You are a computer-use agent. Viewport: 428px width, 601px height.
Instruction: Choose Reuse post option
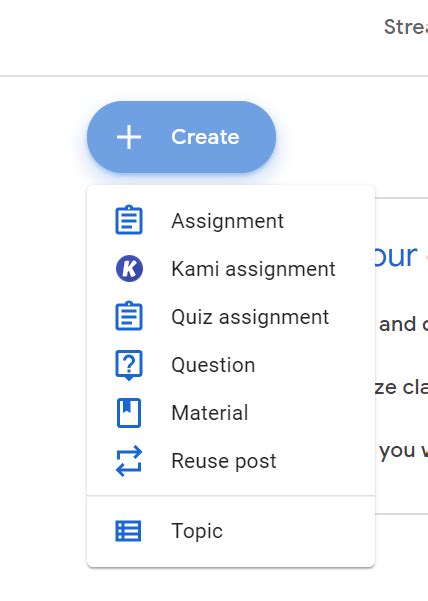pos(231,461)
